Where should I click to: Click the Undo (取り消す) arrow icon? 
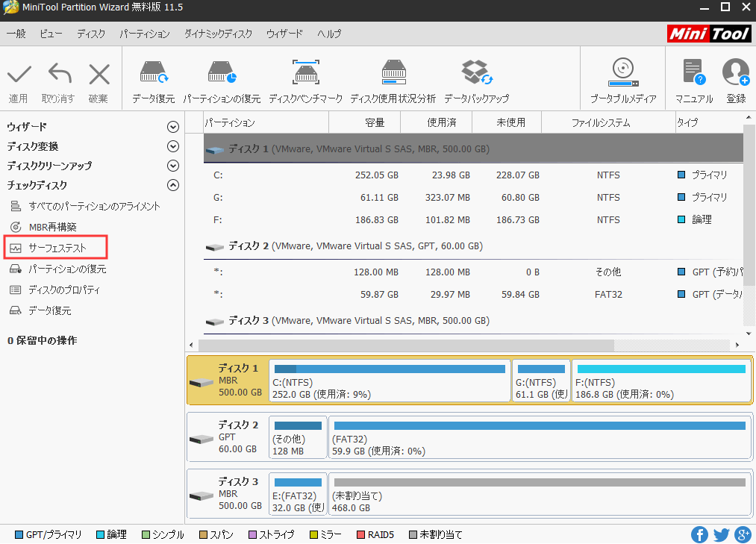[x=60, y=74]
